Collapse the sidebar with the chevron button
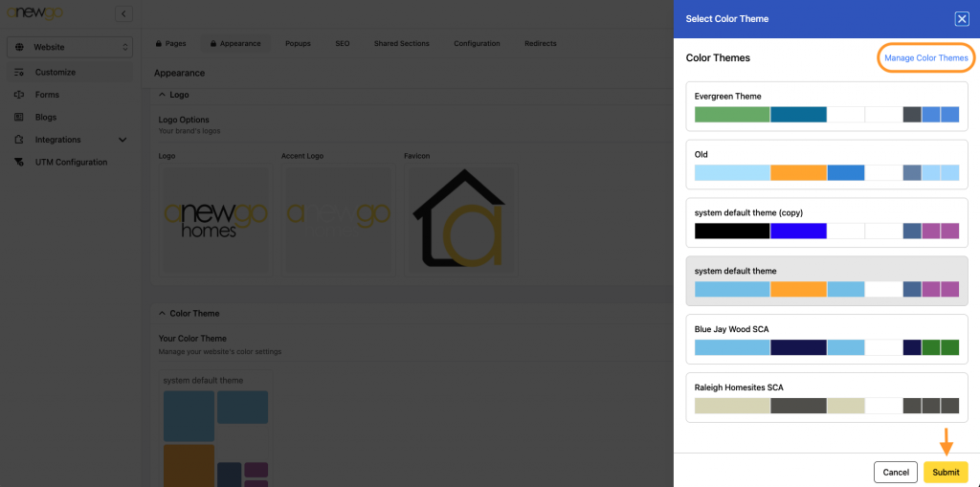The image size is (980, 487). click(122, 13)
